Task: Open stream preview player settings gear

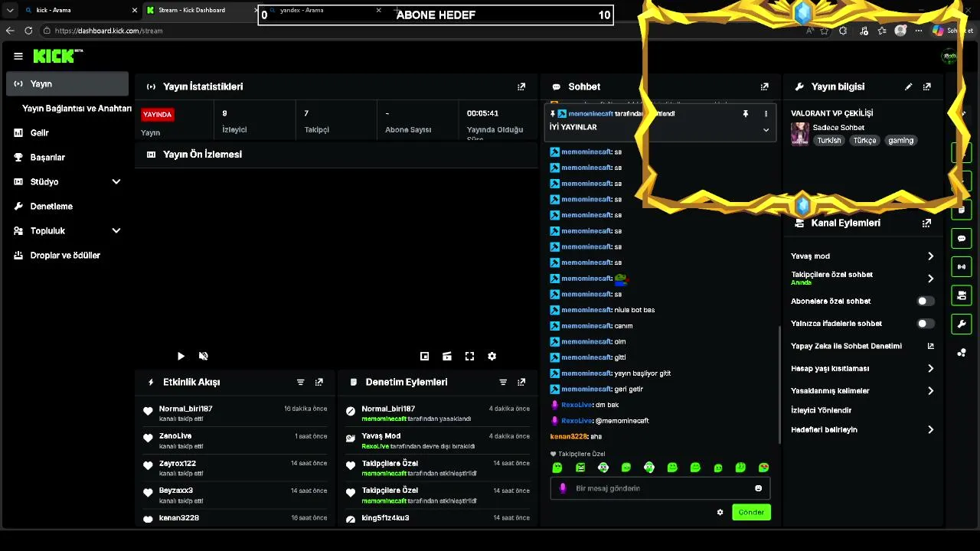Action: pyautogui.click(x=492, y=356)
